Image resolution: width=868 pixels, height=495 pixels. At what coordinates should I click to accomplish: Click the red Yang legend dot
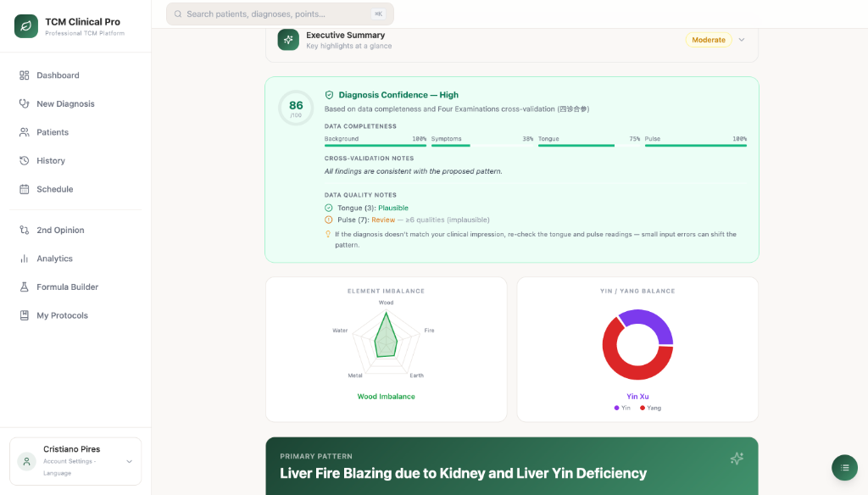643,408
